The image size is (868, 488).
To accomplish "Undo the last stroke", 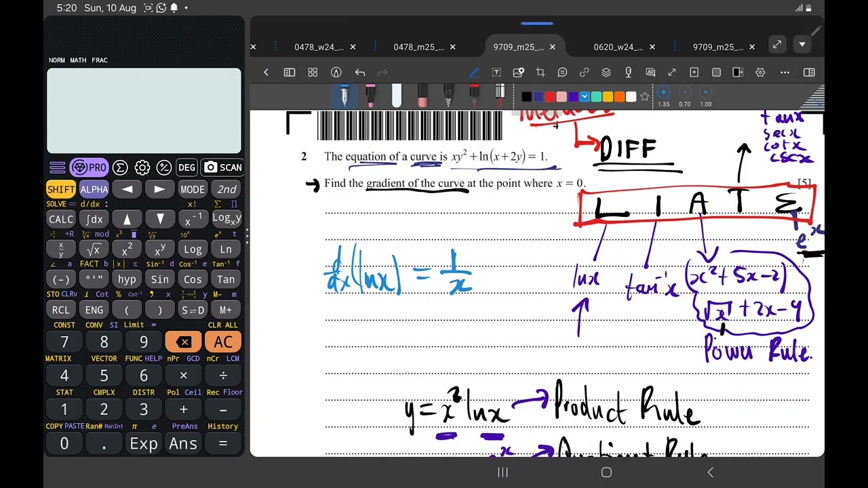I will pos(360,73).
